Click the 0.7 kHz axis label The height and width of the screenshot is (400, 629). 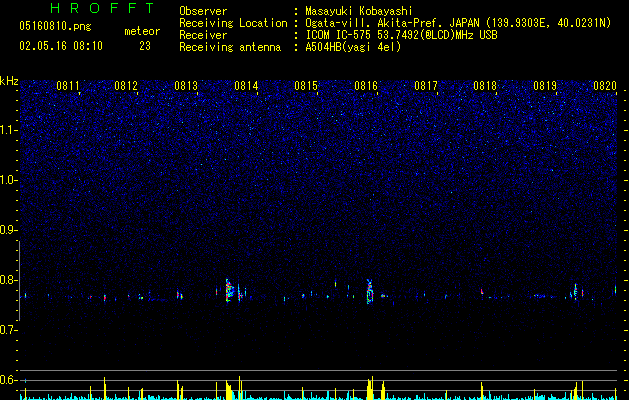coord(9,330)
